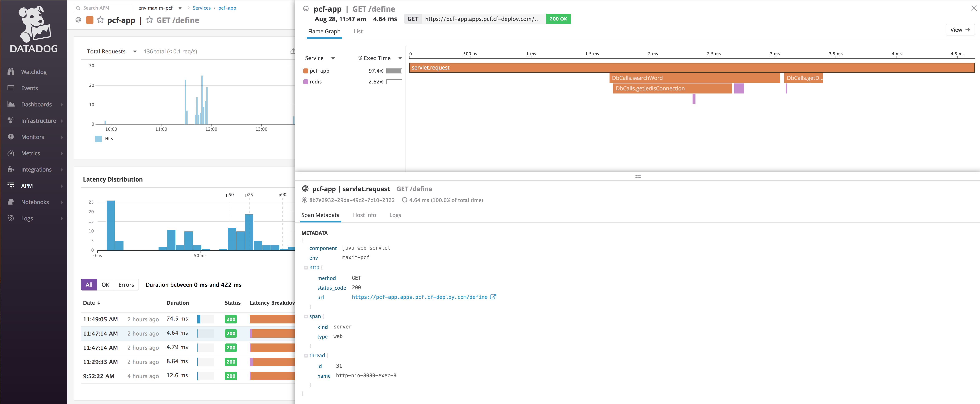Open the Events section in sidebar
The height and width of the screenshot is (404, 980).
[x=29, y=88]
